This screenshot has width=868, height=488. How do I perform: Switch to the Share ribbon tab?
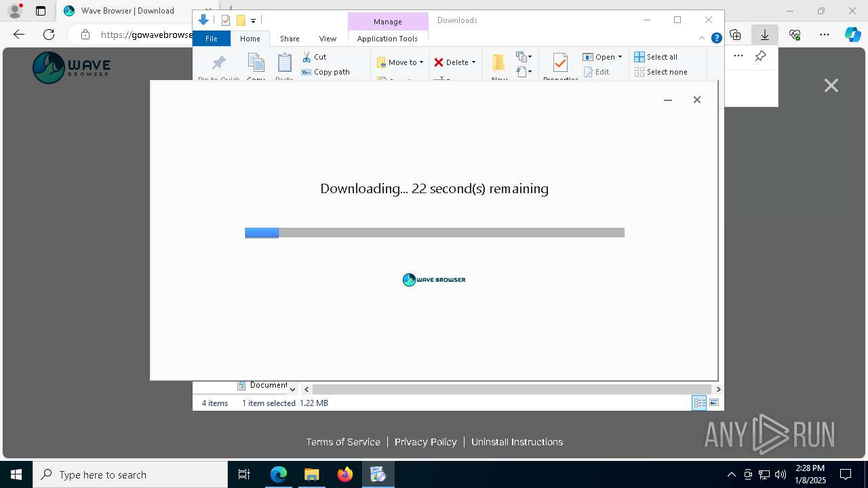pyautogui.click(x=290, y=39)
